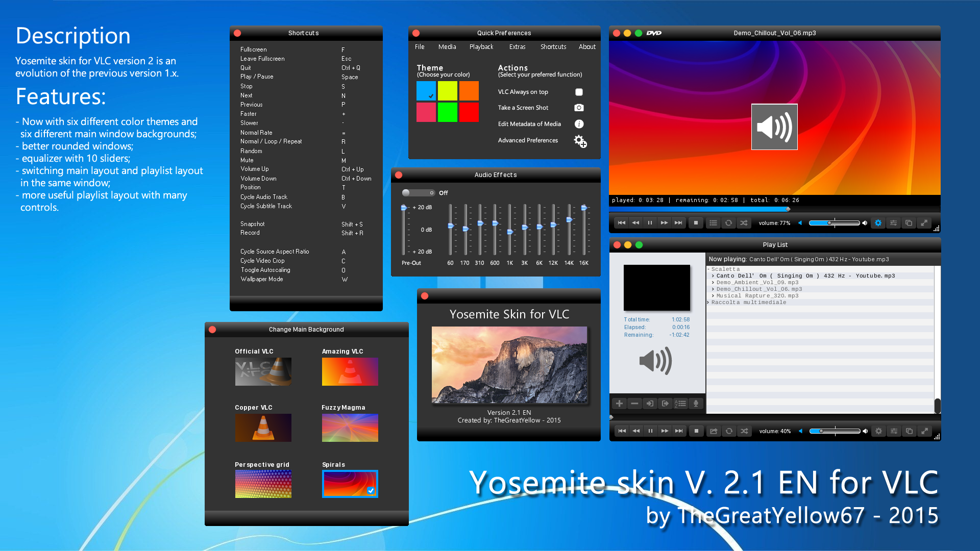980x551 pixels.
Task: Choose the Fuzzy Magma background thumbnail
Action: (350, 428)
